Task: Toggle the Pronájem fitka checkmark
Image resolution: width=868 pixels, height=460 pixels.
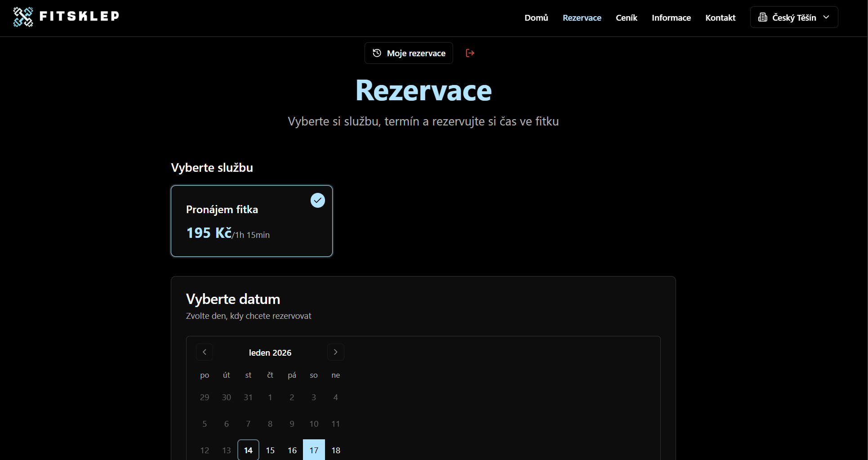Action: tap(318, 200)
